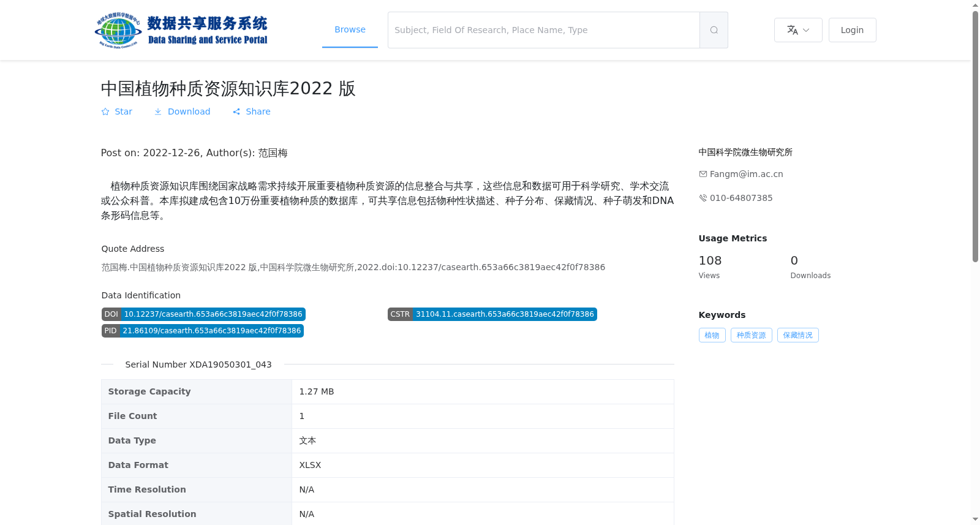Click the scrollbar up arrow
The height and width of the screenshot is (525, 980).
point(975,5)
